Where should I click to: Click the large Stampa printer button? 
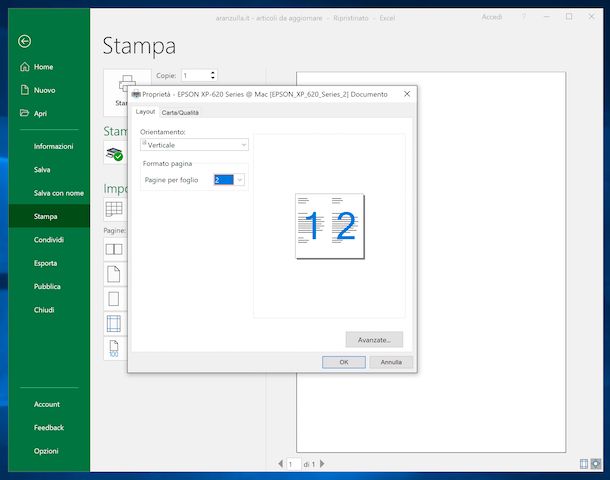click(116, 93)
